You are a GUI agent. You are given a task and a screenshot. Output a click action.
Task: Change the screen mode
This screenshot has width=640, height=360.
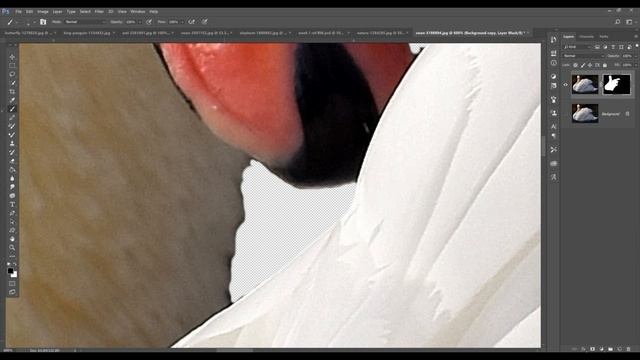click(12, 292)
